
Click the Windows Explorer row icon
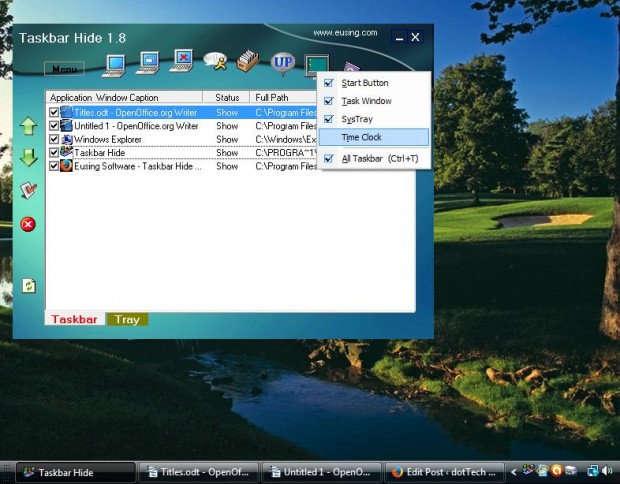(x=67, y=139)
